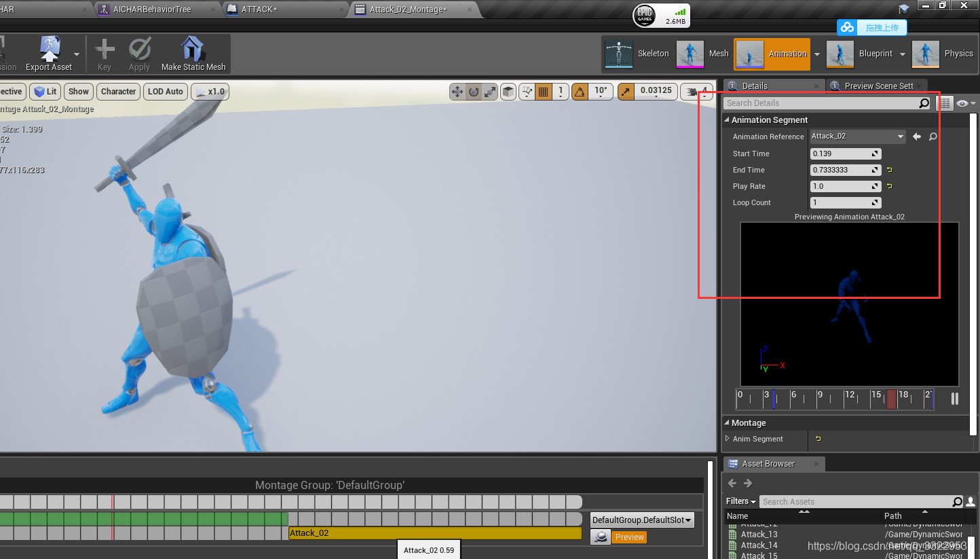Open Preview Scene Settings tab
The width and height of the screenshot is (980, 559).
click(875, 86)
